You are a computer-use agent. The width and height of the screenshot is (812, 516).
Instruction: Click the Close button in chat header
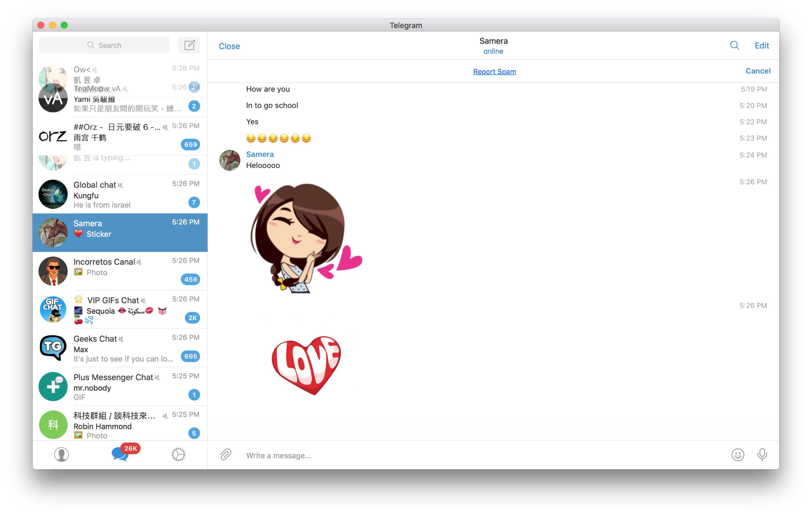[229, 46]
